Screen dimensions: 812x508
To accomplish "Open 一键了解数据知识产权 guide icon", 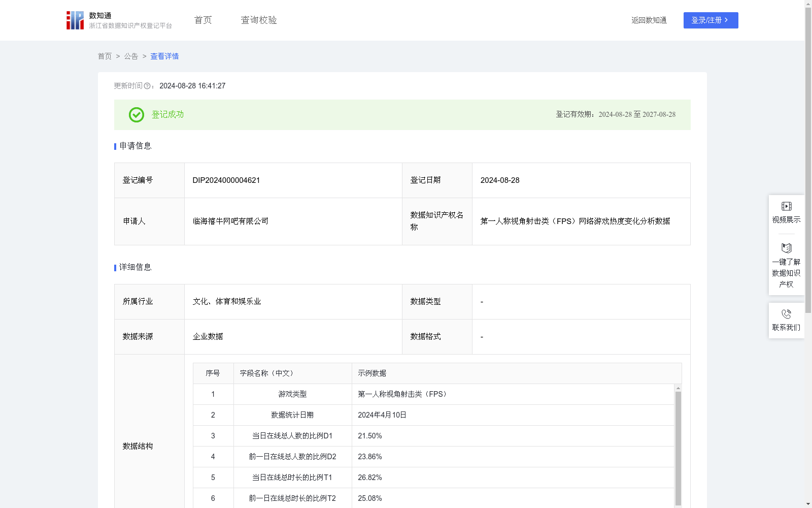I will pyautogui.click(x=786, y=248).
